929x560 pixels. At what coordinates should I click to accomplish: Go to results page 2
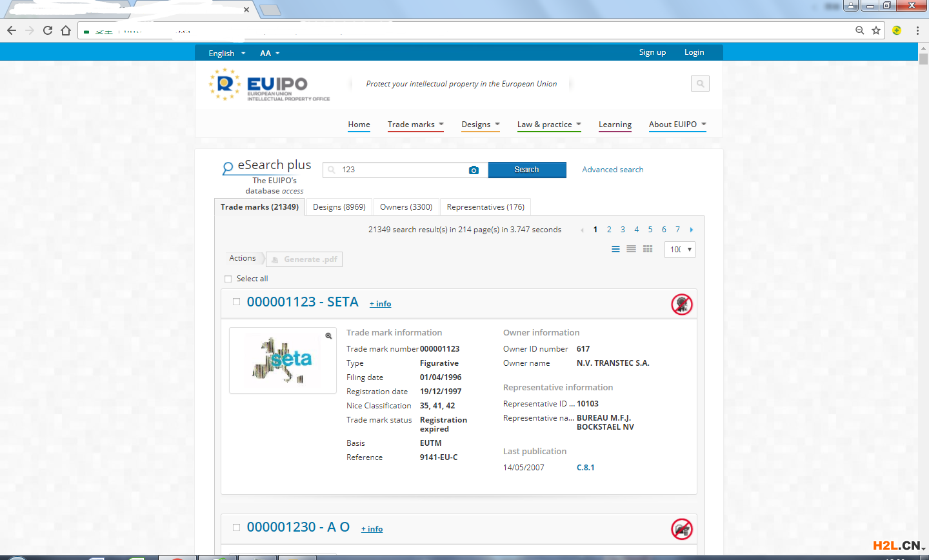609,230
